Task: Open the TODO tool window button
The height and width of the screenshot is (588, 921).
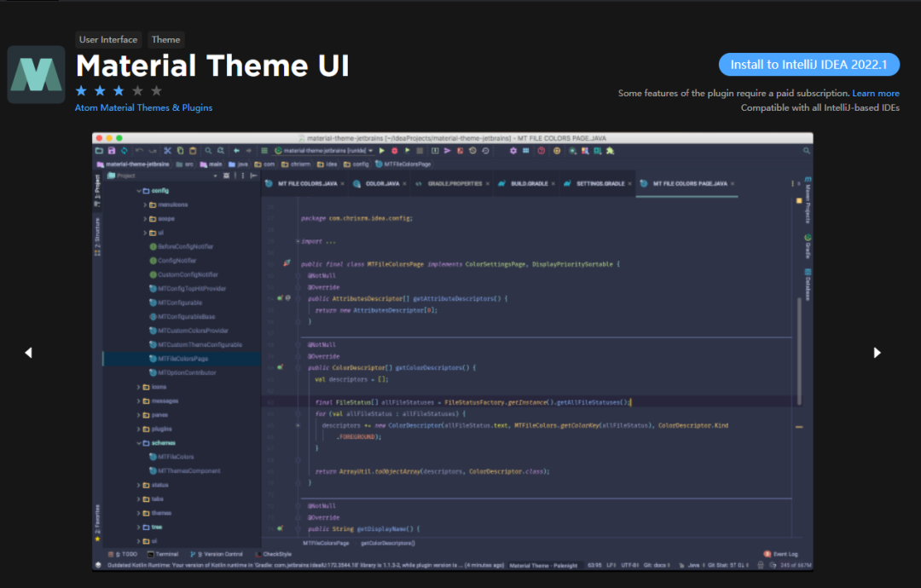Action: point(123,554)
